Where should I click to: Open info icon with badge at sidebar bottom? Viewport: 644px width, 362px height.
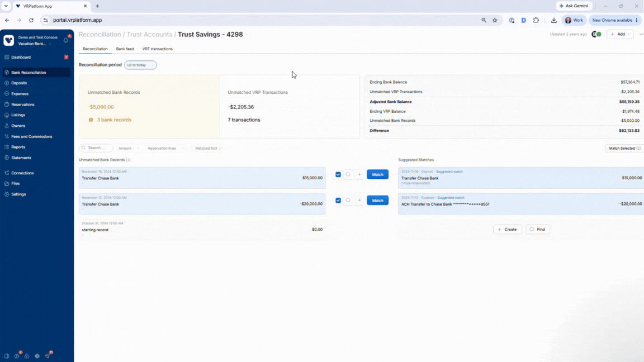point(17,356)
